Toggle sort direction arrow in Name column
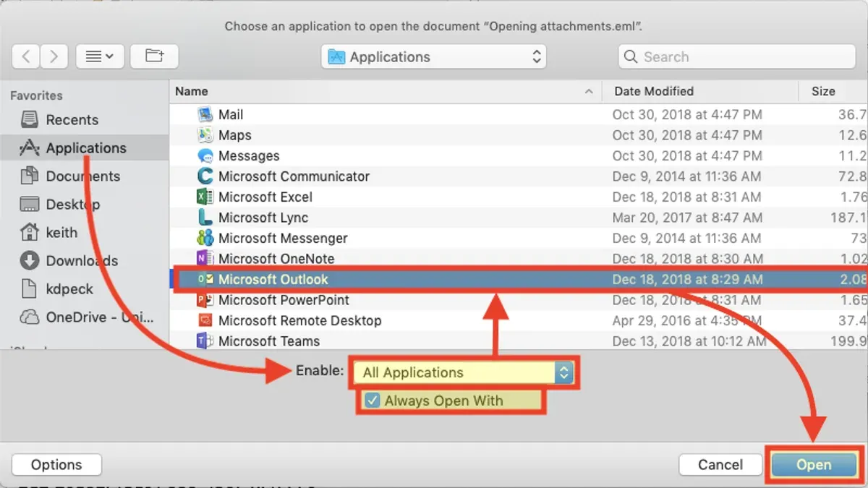Image resolution: width=868 pixels, height=488 pixels. pyautogui.click(x=589, y=92)
